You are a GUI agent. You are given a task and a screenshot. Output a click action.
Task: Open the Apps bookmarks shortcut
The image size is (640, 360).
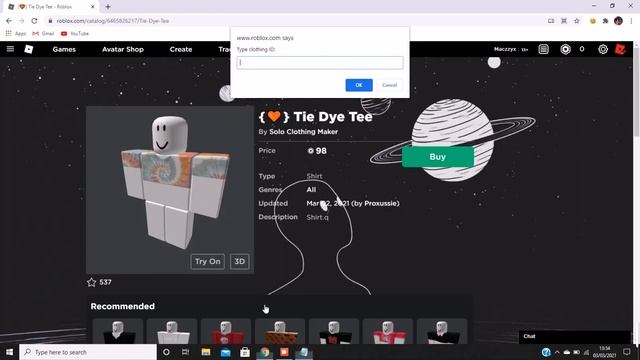pyautogui.click(x=16, y=33)
